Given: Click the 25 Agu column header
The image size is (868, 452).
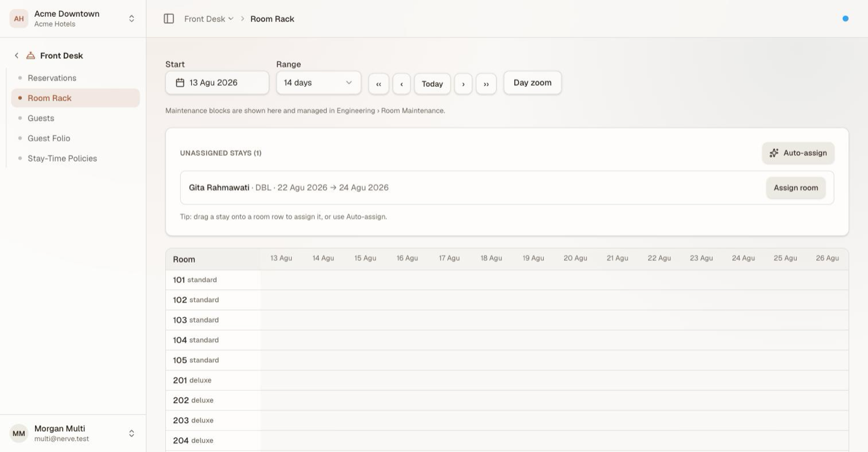Looking at the screenshot, I should pos(785,258).
